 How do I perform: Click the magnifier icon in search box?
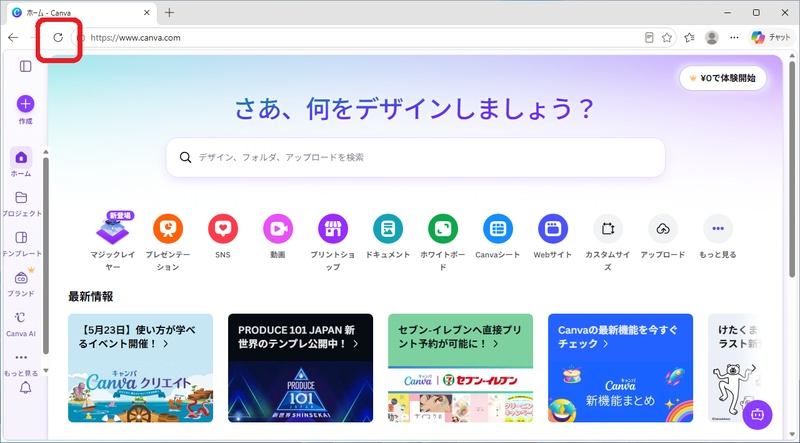point(185,157)
